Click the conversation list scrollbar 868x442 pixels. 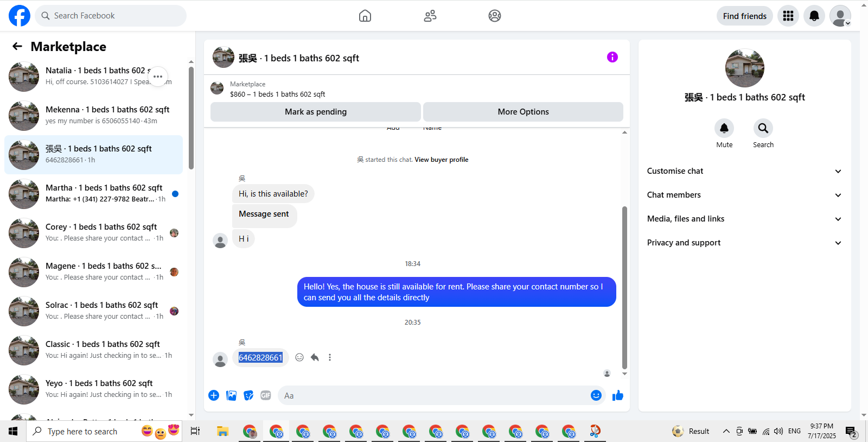tap(191, 118)
